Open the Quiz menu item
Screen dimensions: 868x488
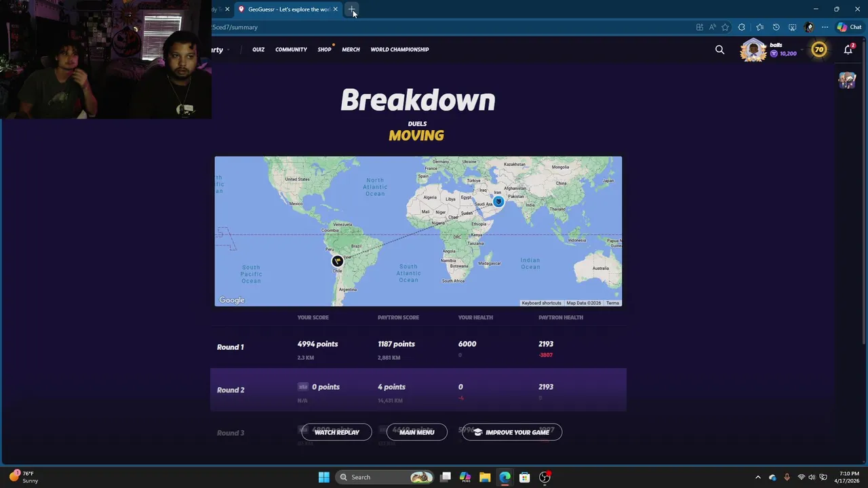[x=258, y=49]
